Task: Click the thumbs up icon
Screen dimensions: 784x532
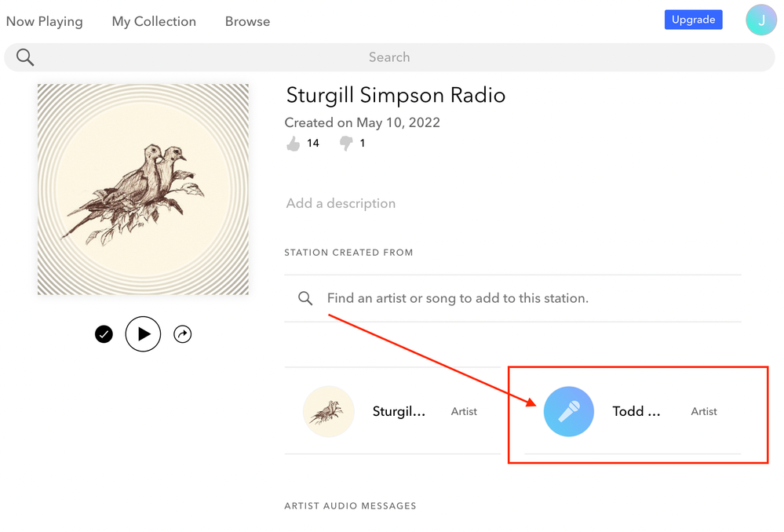Action: (294, 144)
